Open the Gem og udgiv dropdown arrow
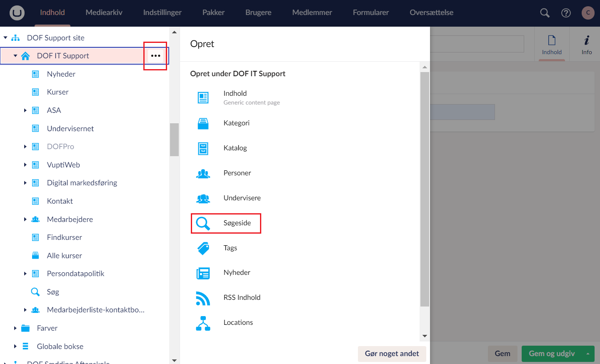This screenshot has width=600, height=364. pyautogui.click(x=588, y=354)
